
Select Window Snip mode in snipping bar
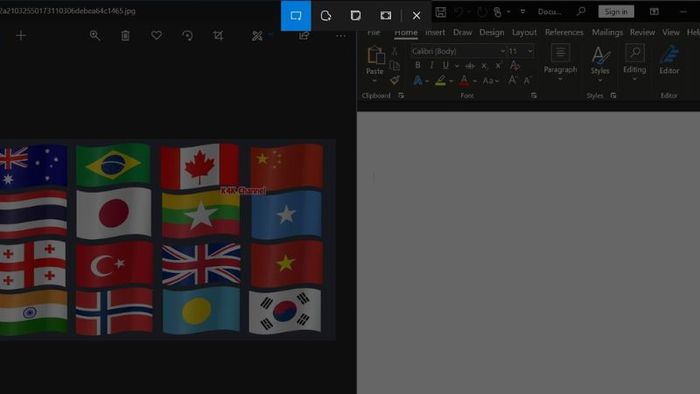click(355, 16)
